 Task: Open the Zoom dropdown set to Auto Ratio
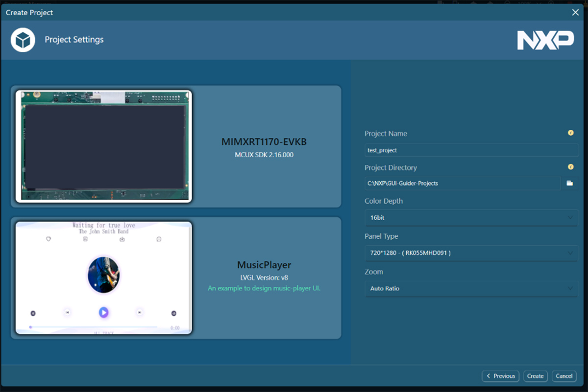click(471, 288)
